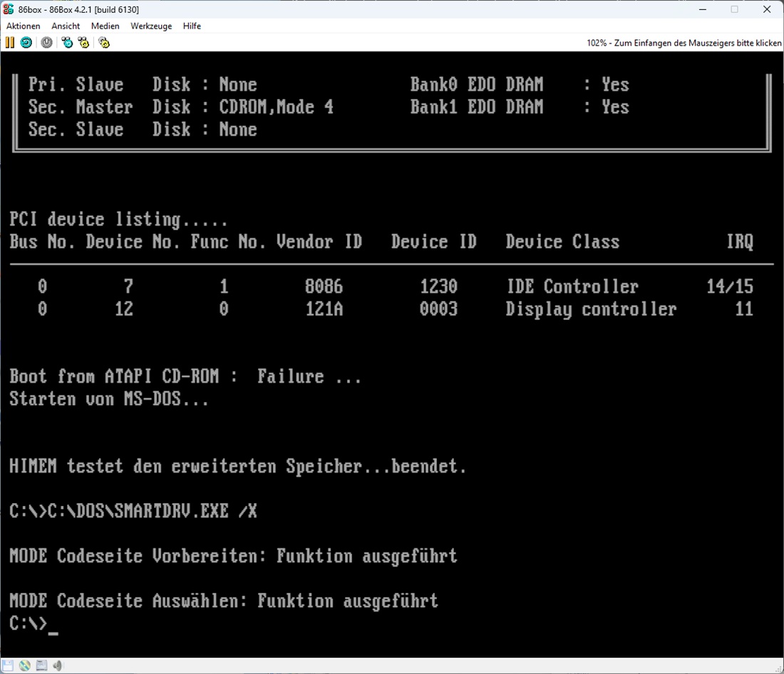Viewport: 784px width, 674px height.
Task: Click the hard reset toolbar icon
Action: (x=26, y=43)
